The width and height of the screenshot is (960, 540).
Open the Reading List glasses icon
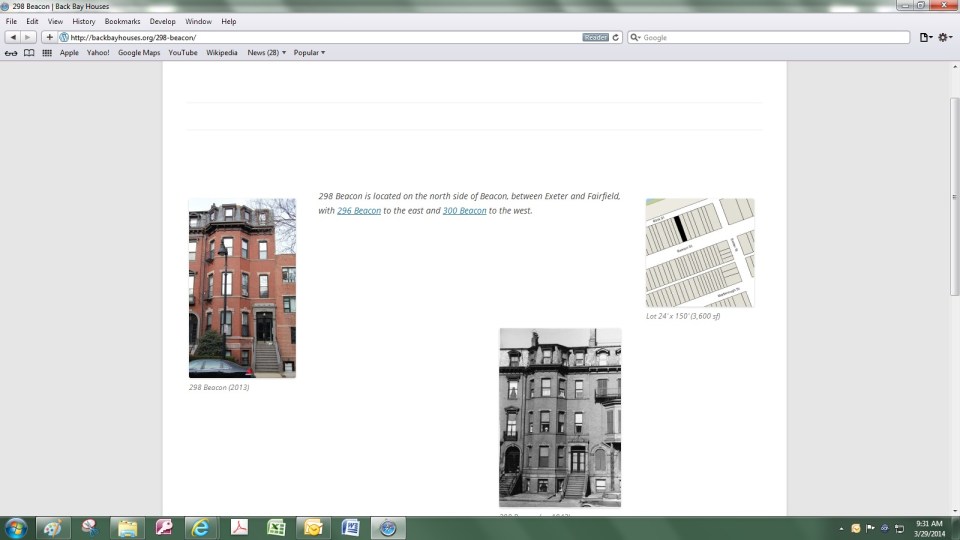11,53
